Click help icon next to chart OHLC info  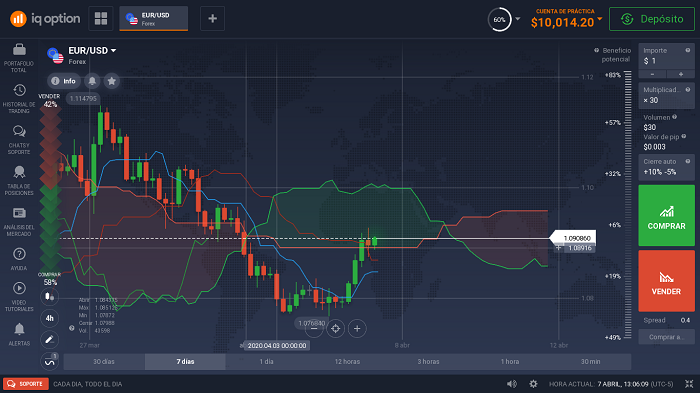(71, 328)
